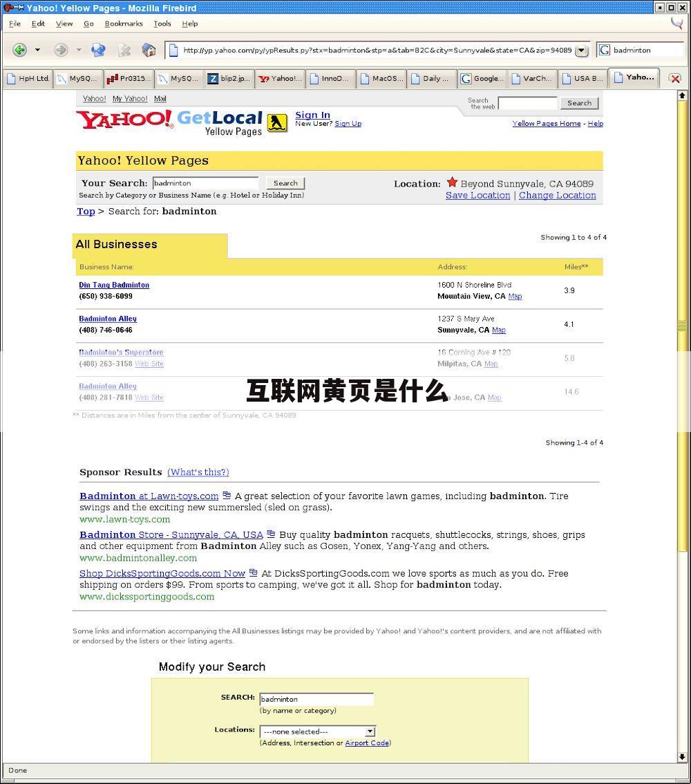Open Map link for Sunnyvale, CA

pyautogui.click(x=499, y=330)
